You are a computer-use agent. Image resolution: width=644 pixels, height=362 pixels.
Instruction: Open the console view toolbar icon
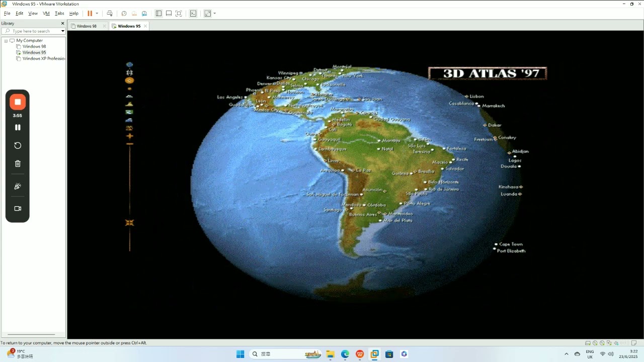tap(193, 14)
